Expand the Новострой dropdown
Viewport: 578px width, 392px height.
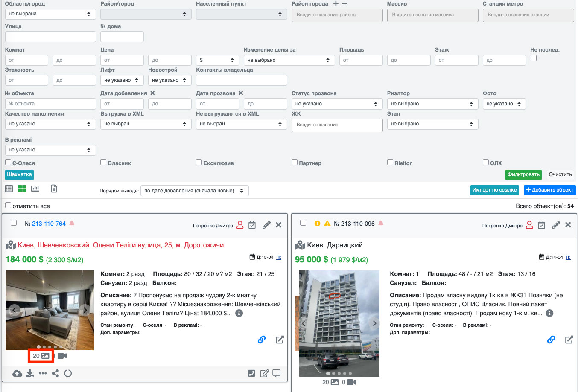[x=170, y=80]
